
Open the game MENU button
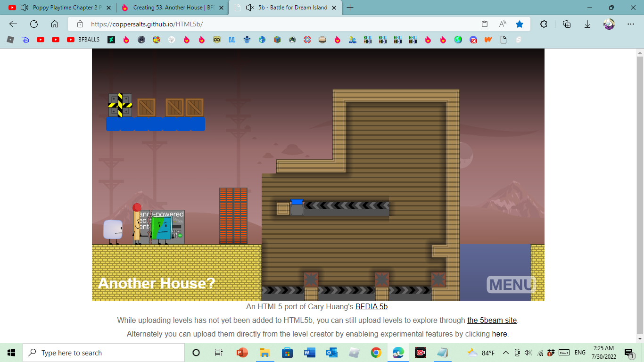[512, 284]
